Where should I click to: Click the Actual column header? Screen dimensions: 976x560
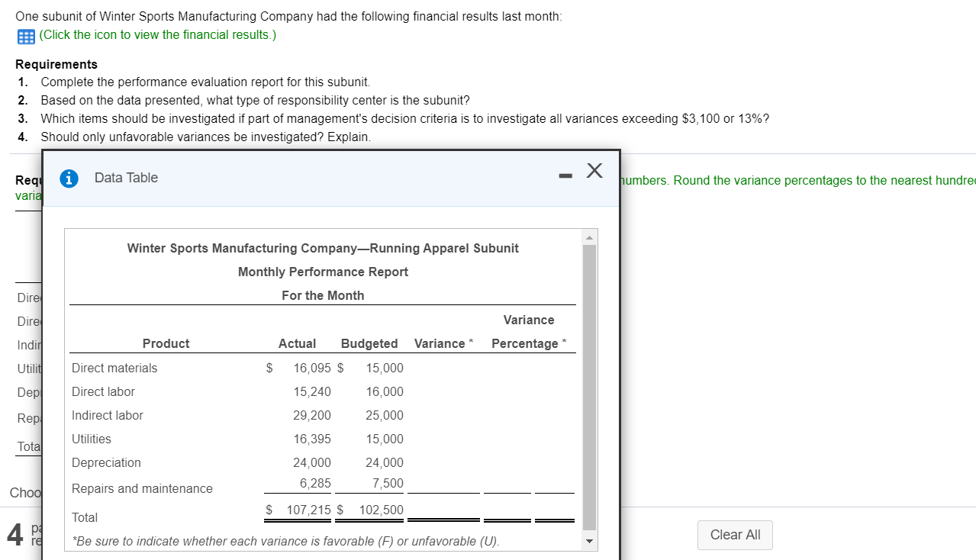[297, 343]
